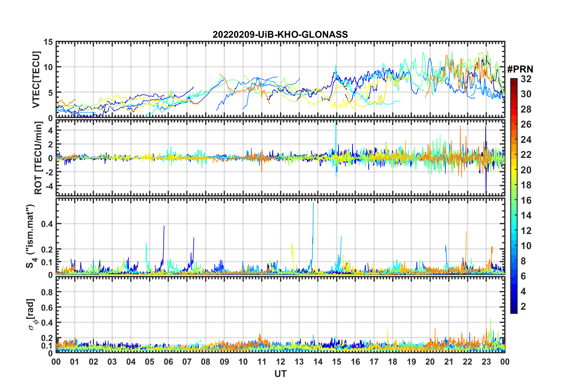Click the σφ[rad] axis label
The height and width of the screenshot is (392, 561).
(32, 314)
